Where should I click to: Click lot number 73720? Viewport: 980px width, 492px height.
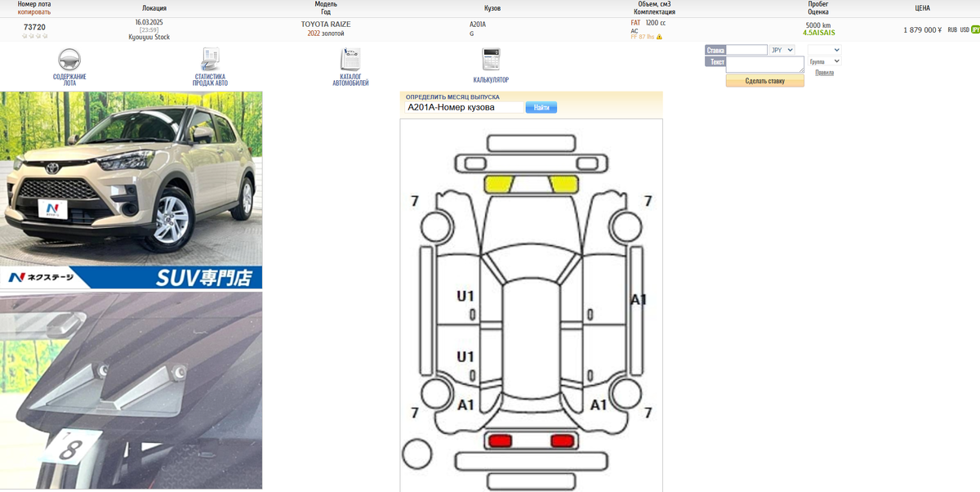[34, 27]
